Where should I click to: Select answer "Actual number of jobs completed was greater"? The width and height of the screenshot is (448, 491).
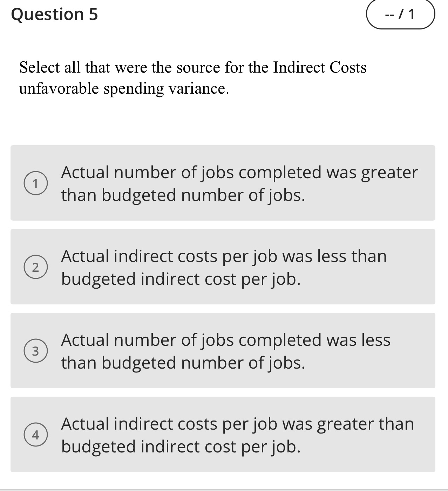click(x=223, y=183)
